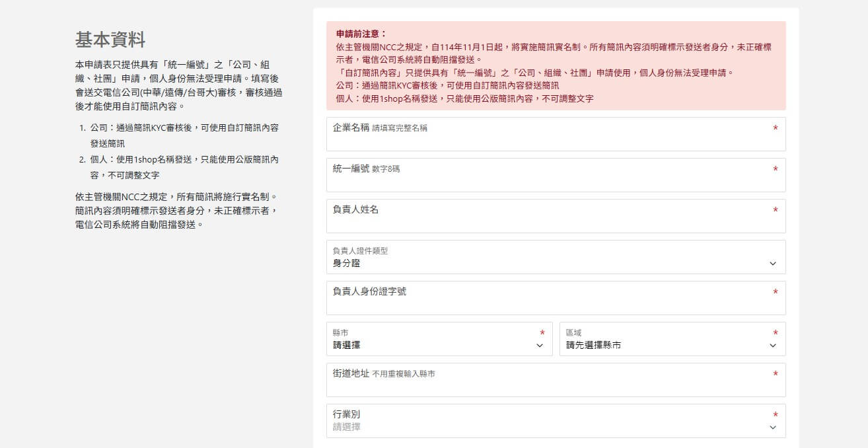Screen dimensions: 868x448
Task: Click the red asterisk beside 負責人姓名
Action: (x=776, y=210)
